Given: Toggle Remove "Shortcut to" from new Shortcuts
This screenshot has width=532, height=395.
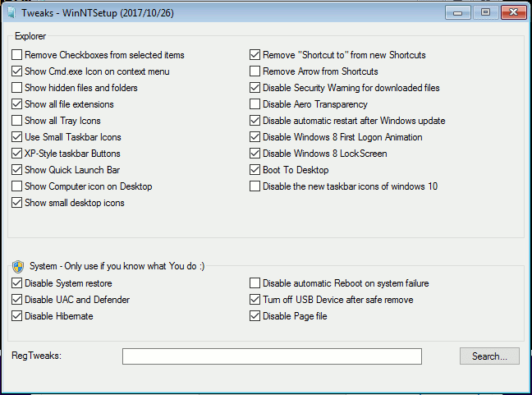Looking at the screenshot, I should 255,55.
